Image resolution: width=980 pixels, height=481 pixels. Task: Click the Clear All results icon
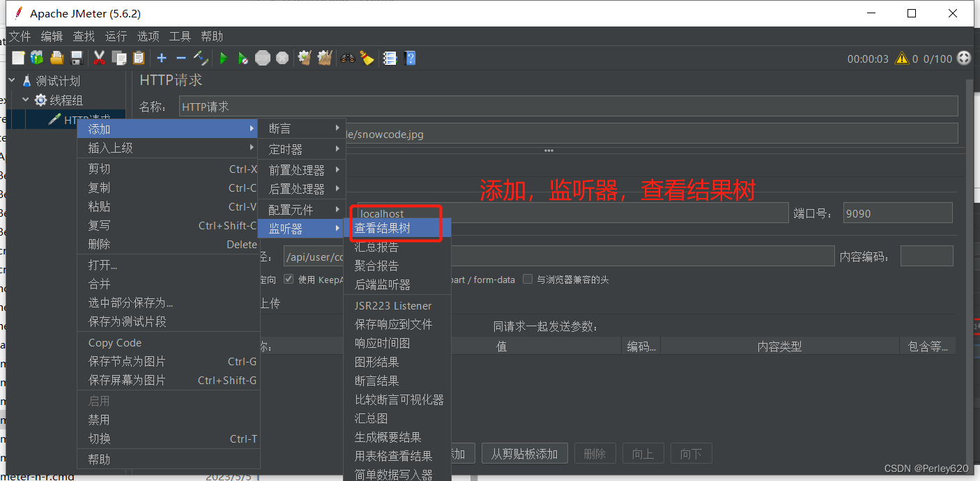tap(324, 59)
